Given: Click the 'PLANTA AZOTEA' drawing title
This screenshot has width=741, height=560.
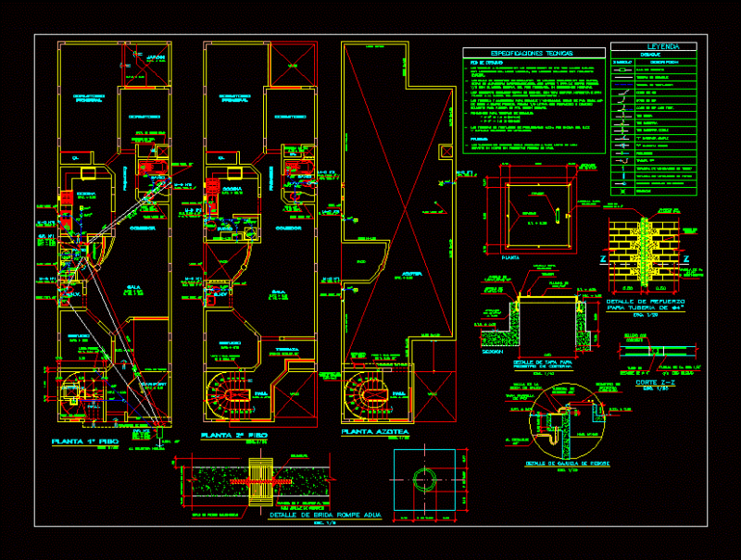Looking at the screenshot, I should pyautogui.click(x=375, y=431).
